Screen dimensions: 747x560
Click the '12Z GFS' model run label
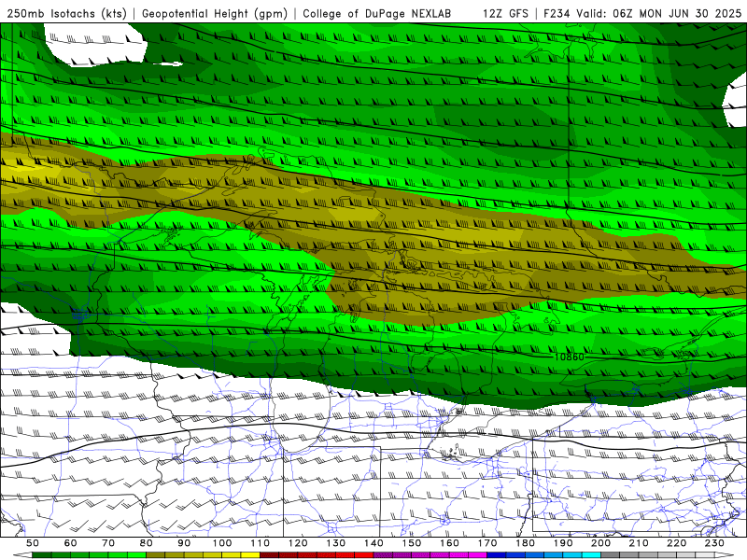tap(505, 14)
